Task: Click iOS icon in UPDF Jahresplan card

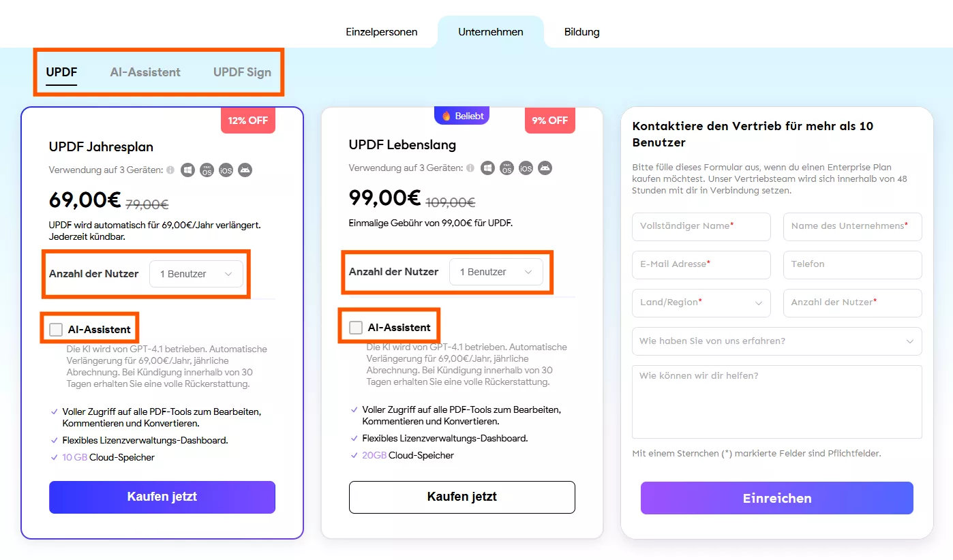Action: pos(226,170)
